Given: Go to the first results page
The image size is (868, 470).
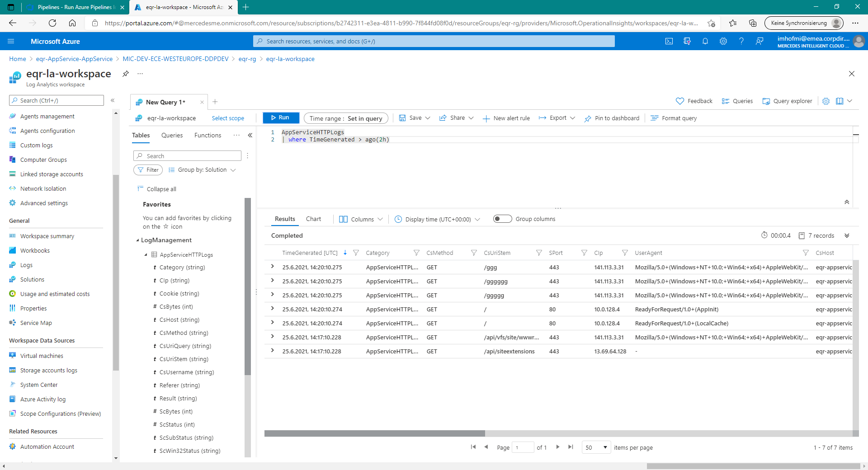Looking at the screenshot, I should [x=473, y=447].
